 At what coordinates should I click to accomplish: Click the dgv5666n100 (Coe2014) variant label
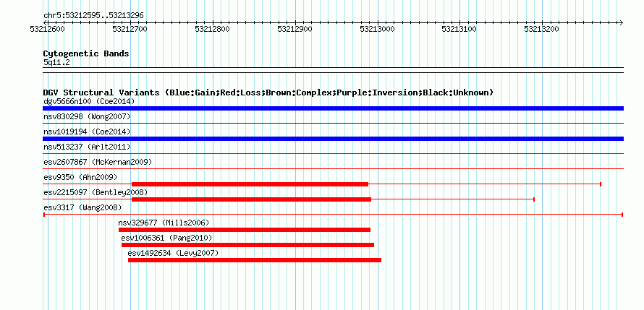click(89, 101)
